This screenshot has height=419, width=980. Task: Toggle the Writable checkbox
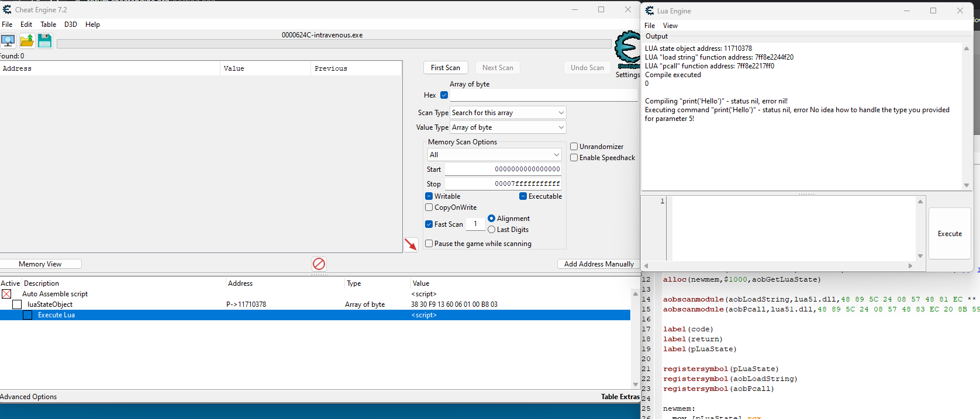click(429, 196)
